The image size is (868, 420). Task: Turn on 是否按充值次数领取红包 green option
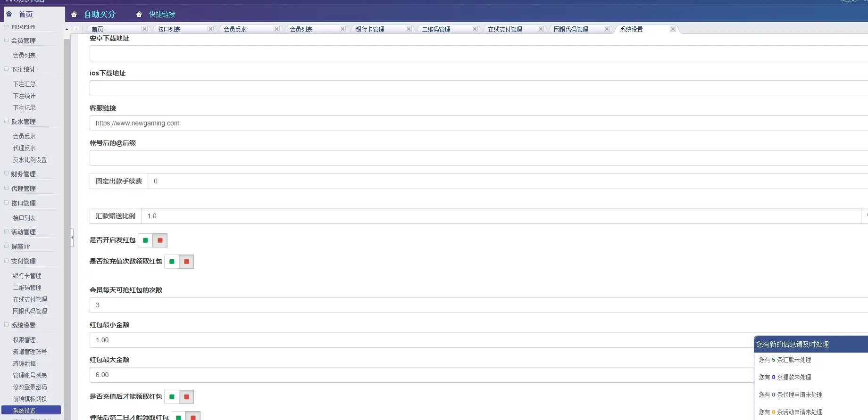(x=172, y=262)
